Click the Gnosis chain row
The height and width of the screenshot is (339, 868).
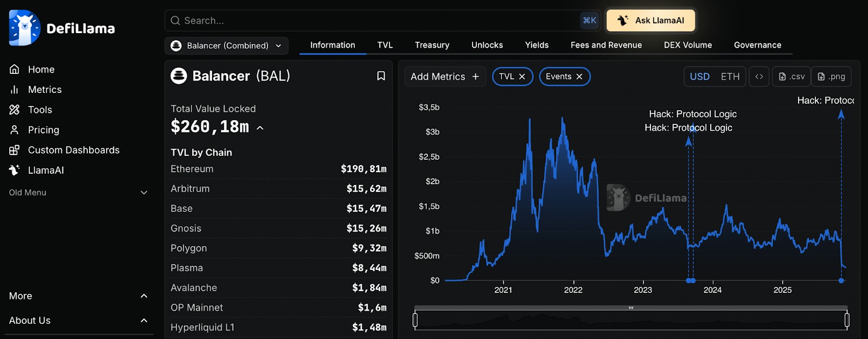point(278,228)
